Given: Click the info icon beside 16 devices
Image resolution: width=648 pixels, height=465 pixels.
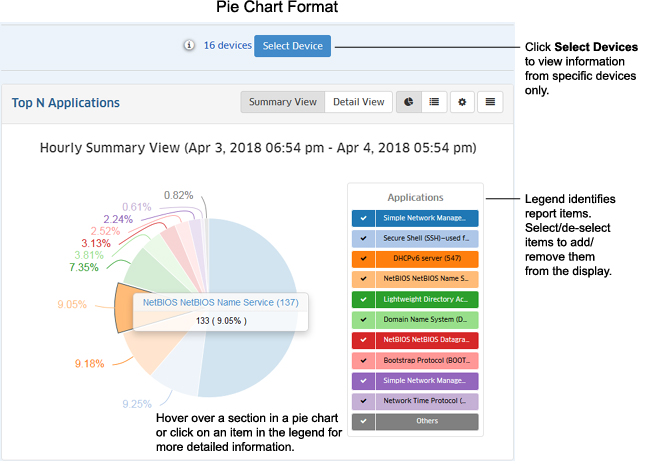Looking at the screenshot, I should (189, 46).
